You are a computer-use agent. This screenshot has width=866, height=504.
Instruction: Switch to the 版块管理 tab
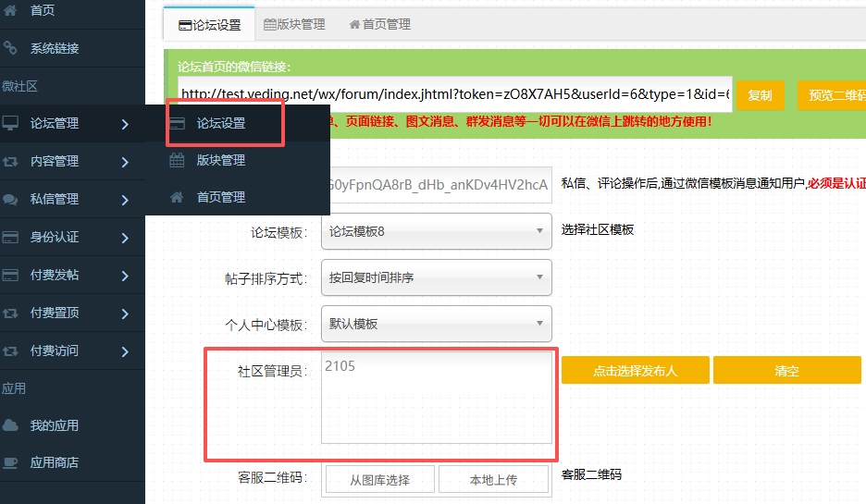[295, 25]
